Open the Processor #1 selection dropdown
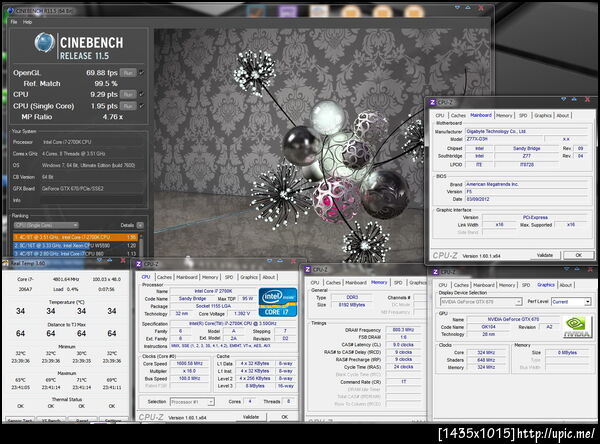 click(192, 402)
